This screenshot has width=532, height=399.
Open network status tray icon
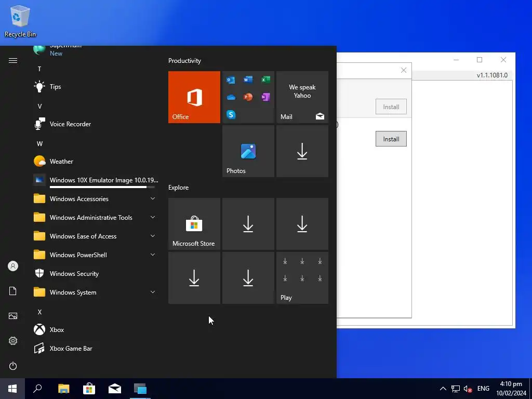click(x=455, y=389)
